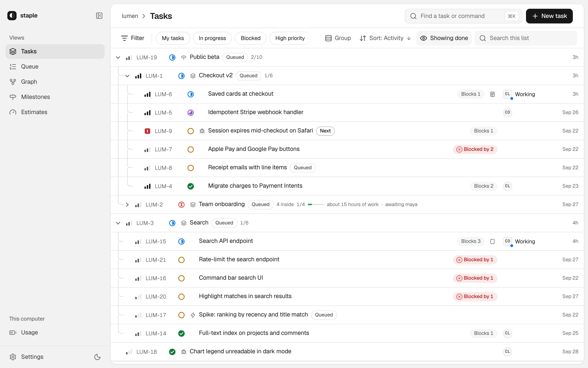Collapse the LUM-1 Checkout v2 group
The height and width of the screenshot is (368, 588).
tap(127, 76)
